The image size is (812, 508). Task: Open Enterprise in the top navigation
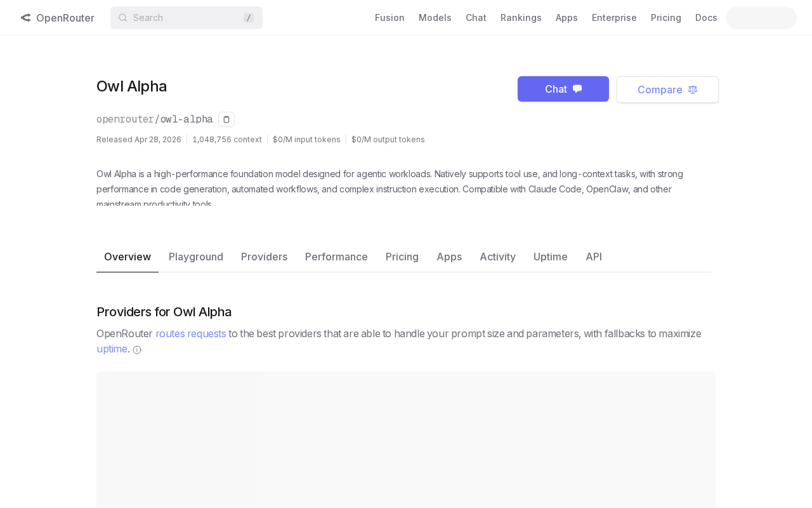(x=614, y=18)
